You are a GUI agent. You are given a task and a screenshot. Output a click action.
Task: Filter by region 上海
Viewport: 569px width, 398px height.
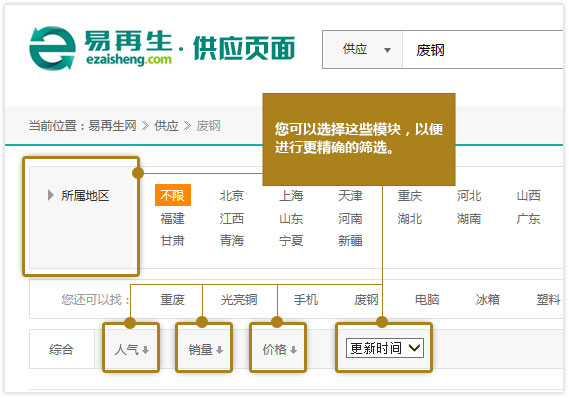pos(291,196)
